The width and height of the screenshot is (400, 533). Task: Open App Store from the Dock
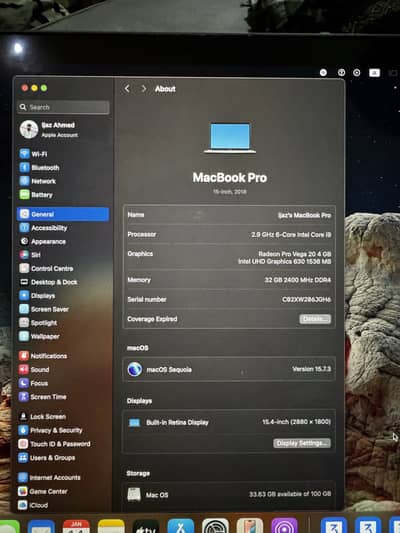181,526
